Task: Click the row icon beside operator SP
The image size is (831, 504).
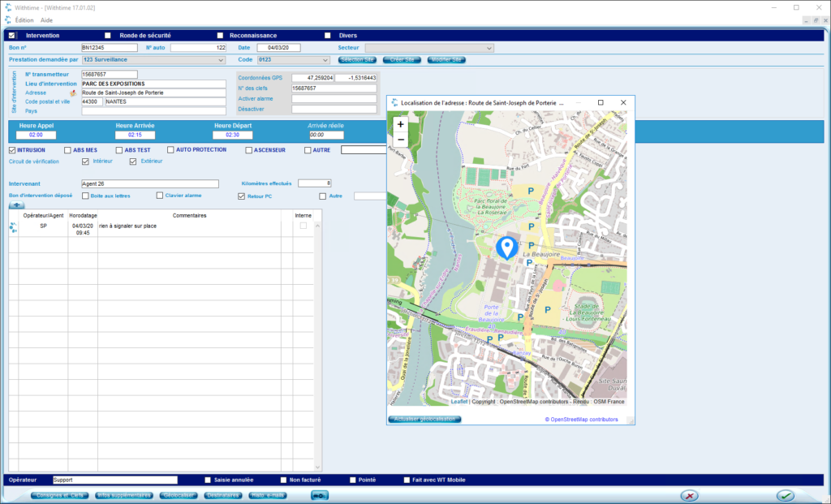Action: pos(13,228)
